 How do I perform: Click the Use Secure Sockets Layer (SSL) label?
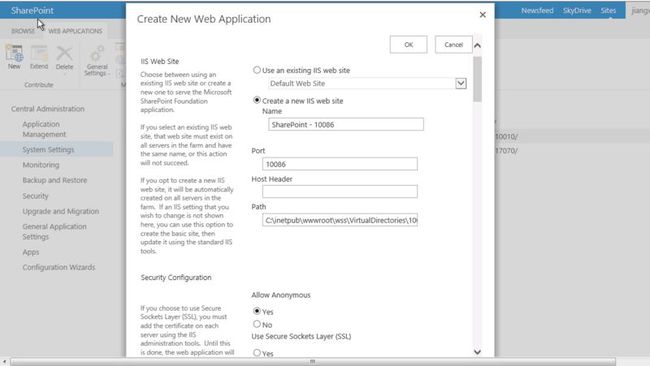[x=301, y=336]
